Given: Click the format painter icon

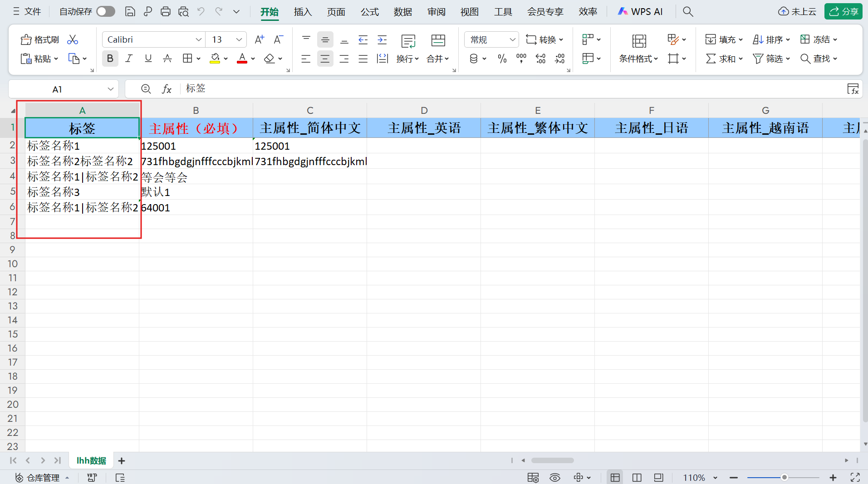Looking at the screenshot, I should 39,40.
